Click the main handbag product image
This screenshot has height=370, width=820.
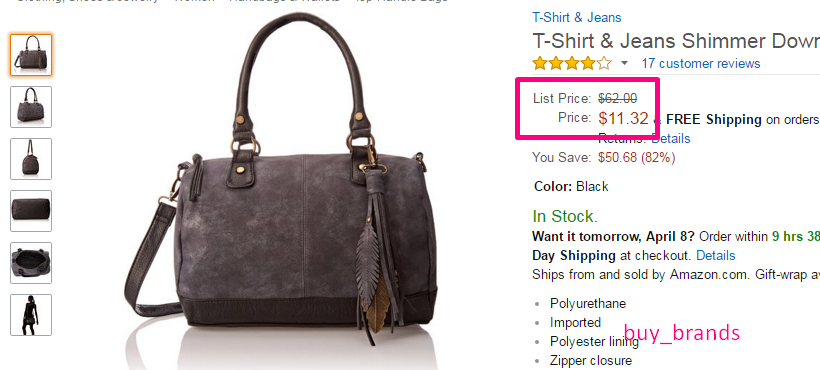(280, 183)
